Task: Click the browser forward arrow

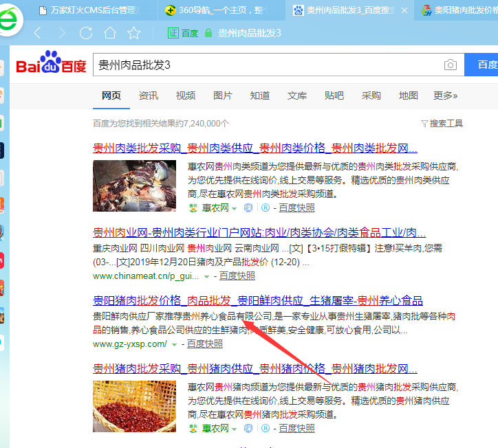Action: [x=62, y=33]
